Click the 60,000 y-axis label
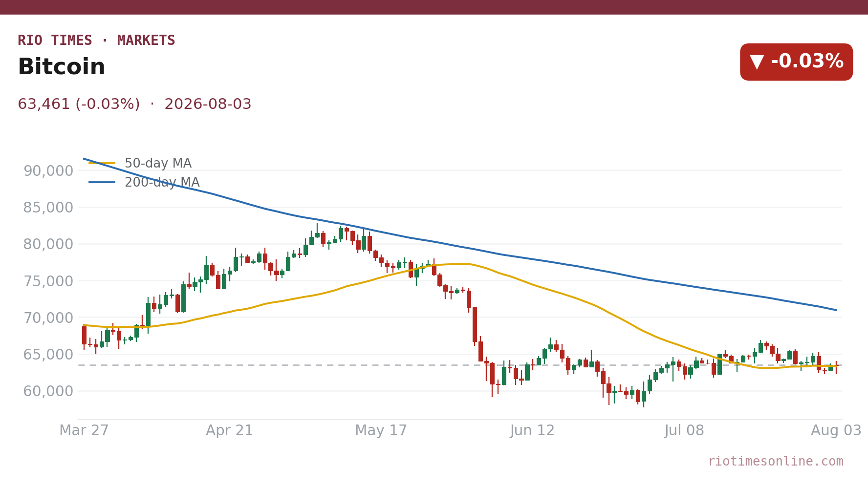 pyautogui.click(x=48, y=391)
